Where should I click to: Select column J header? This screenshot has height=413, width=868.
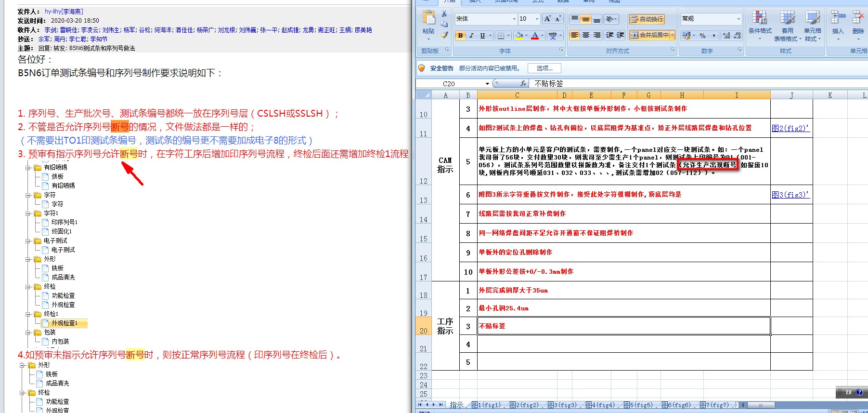tap(791, 95)
